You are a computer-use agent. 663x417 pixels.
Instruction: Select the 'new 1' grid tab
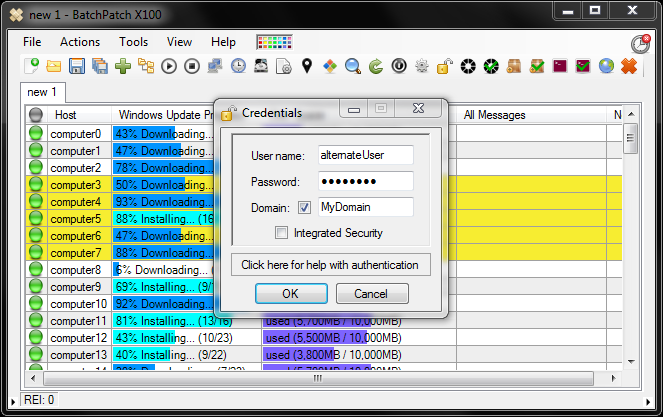click(42, 92)
